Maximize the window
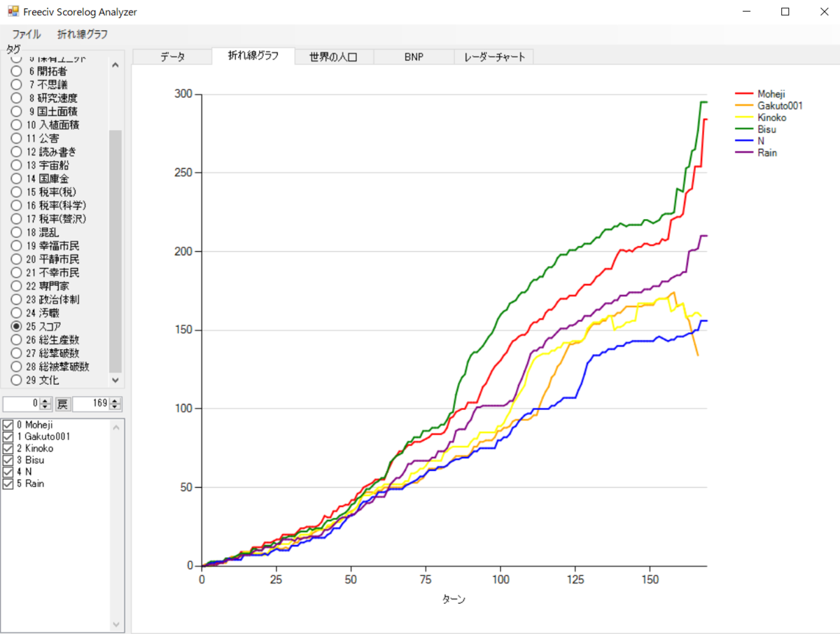The width and height of the screenshot is (840, 634). (x=785, y=12)
